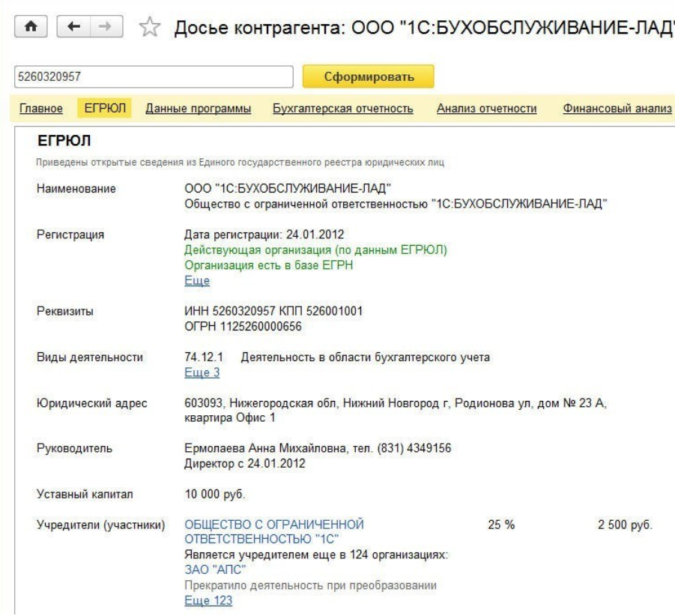Image resolution: width=675 pixels, height=616 pixels.
Task: Expand Еще 3 additional activity types
Action: (x=202, y=372)
